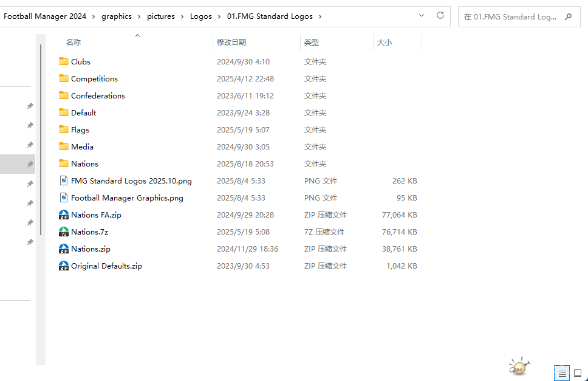Click the 2023/6/11 19:12 date cell
Viewport: 588px width, 381px height.
pyautogui.click(x=245, y=95)
